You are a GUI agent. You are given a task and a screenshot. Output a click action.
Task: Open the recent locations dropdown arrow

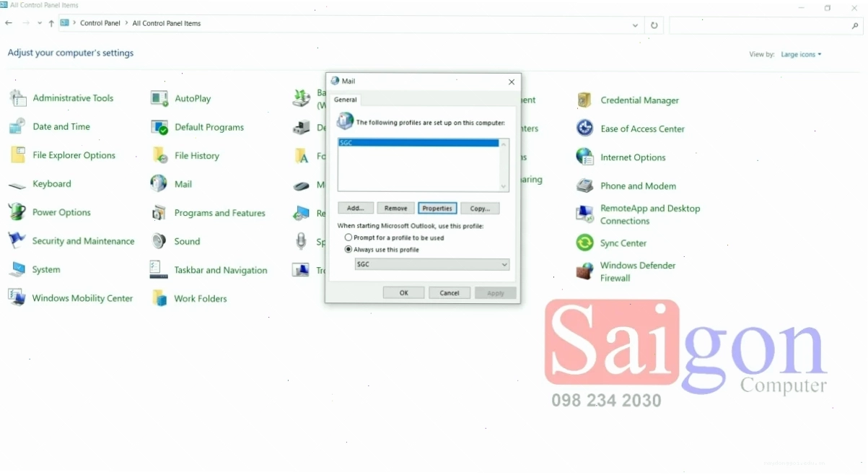pyautogui.click(x=40, y=23)
